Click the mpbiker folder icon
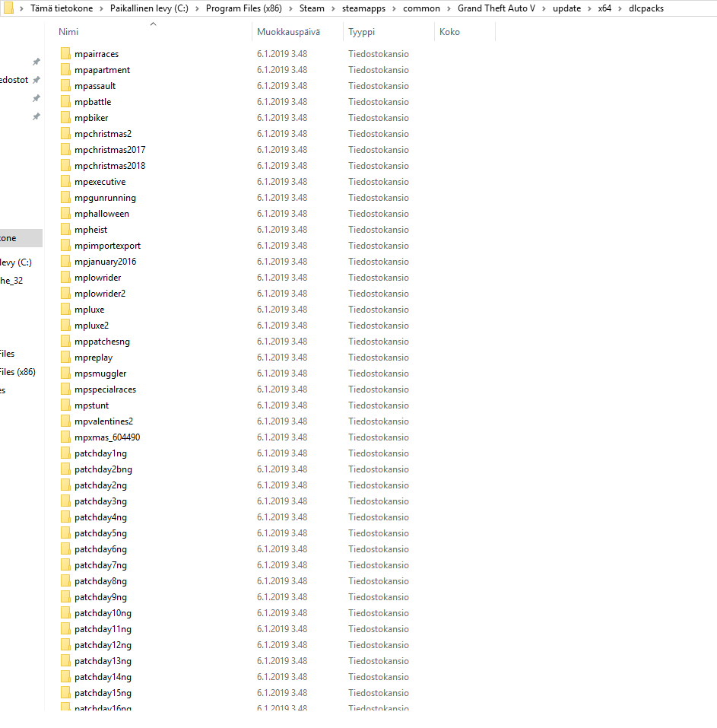Image resolution: width=717 pixels, height=728 pixels. coord(65,117)
